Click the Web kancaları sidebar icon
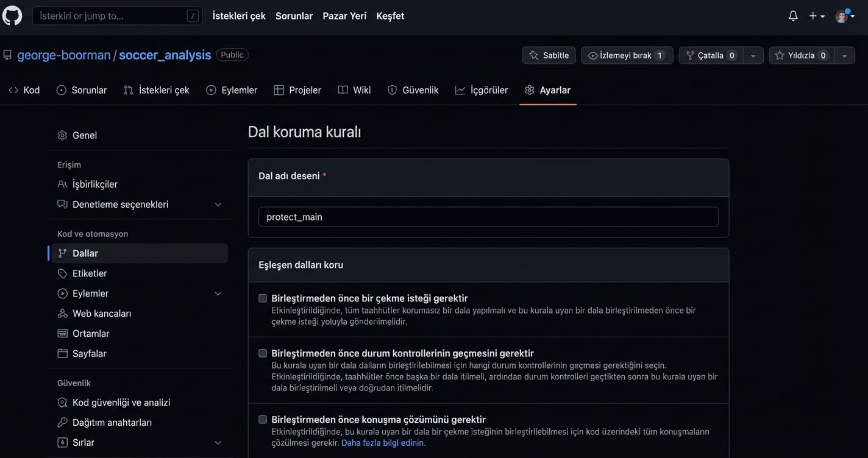 (x=62, y=314)
